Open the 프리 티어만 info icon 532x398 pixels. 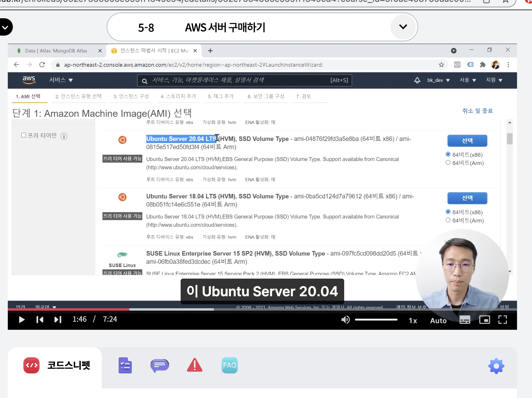pos(64,136)
